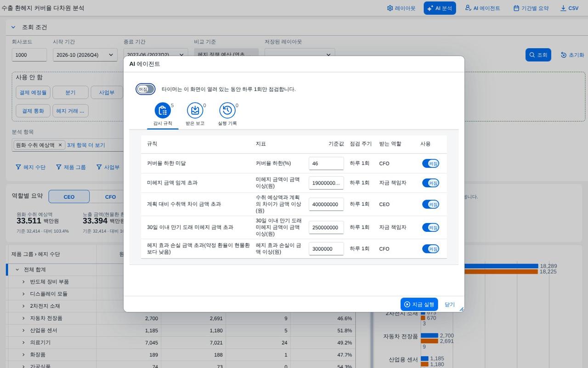
Task: Open the 기간별 요약 calendar button
Action: pyautogui.click(x=531, y=8)
